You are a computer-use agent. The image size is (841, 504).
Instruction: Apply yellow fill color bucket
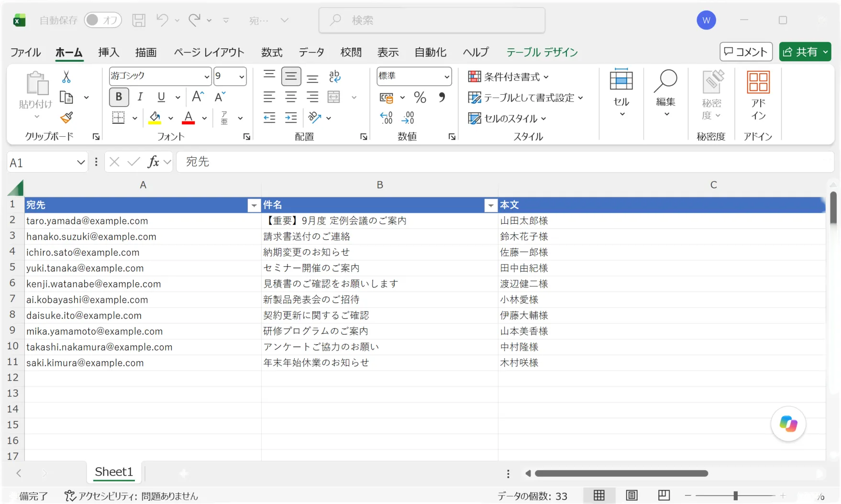155,118
